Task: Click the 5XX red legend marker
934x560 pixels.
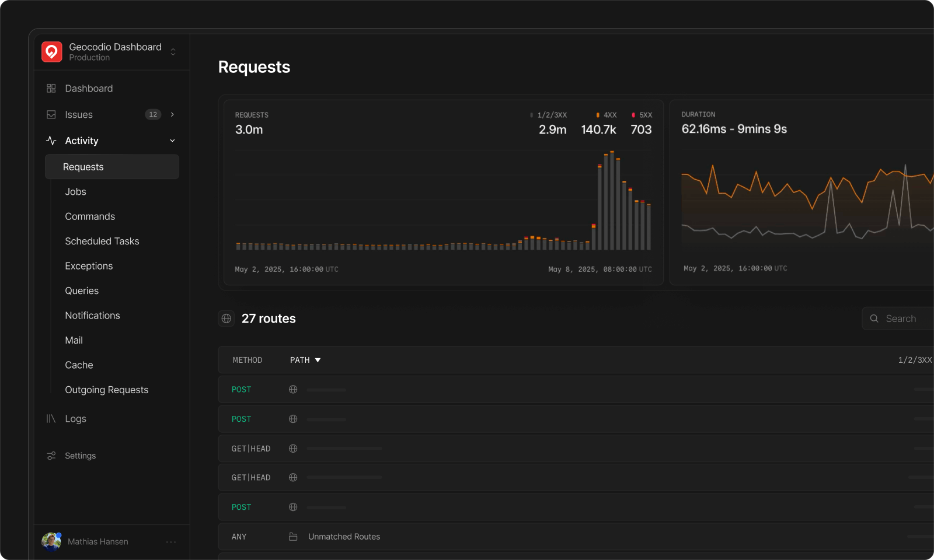Action: coord(633,115)
